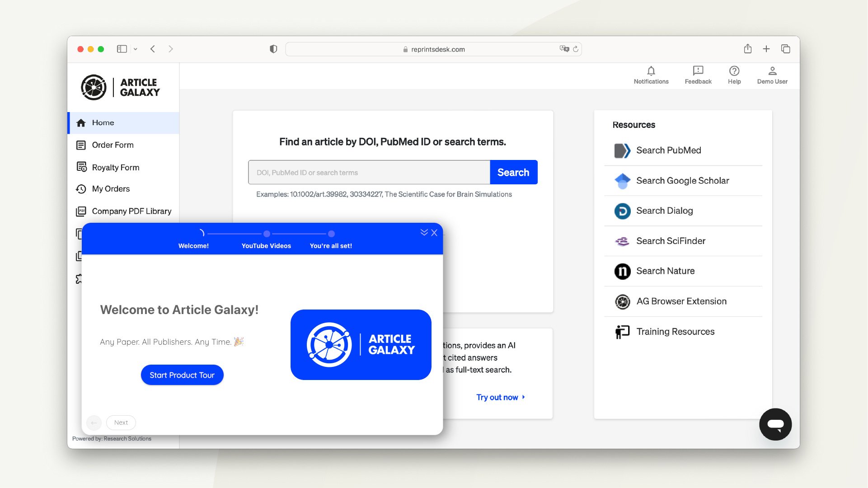Click the DOI or PubMed ID search field
This screenshot has height=488, width=868.
tap(369, 173)
